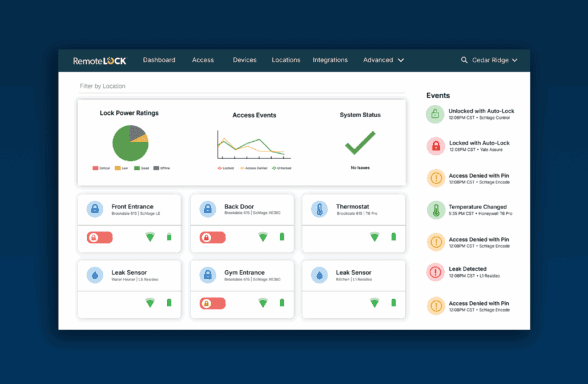The width and height of the screenshot is (588, 384).
Task: Toggle the Back Door lock switch
Action: coord(213,237)
